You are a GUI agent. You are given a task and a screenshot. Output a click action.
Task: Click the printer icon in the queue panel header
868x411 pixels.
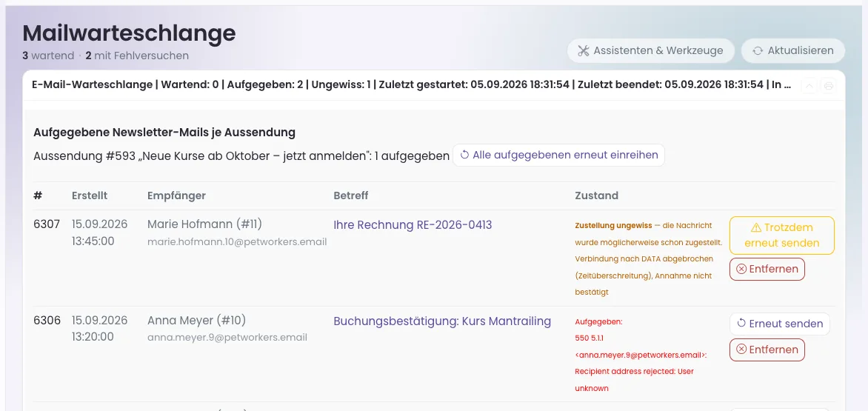[x=828, y=86]
